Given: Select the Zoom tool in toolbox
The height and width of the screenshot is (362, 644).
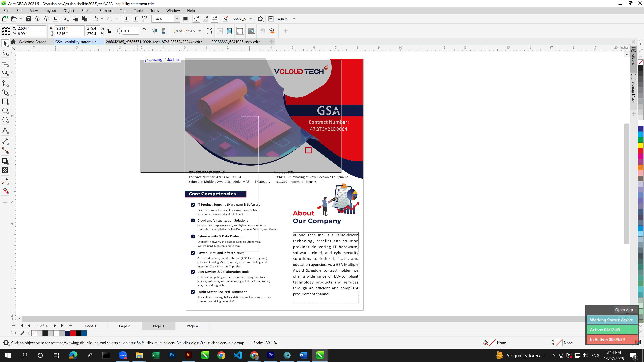Looking at the screenshot, I should (5, 72).
